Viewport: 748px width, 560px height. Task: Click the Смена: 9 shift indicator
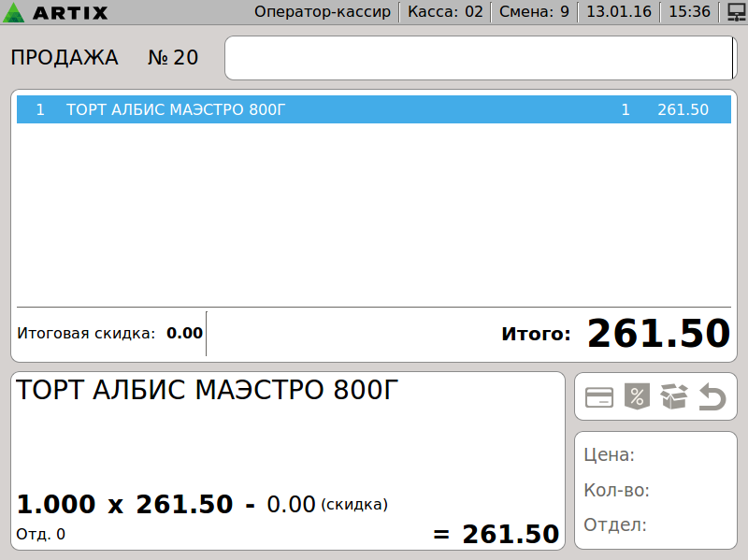tap(534, 12)
